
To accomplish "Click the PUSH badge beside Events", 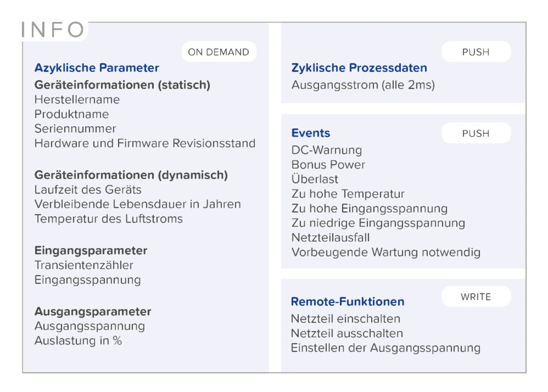I will pos(476,134).
